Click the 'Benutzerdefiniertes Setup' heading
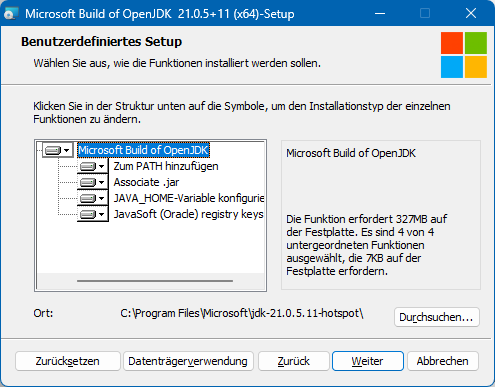Image resolution: width=495 pixels, height=387 pixels. pyautogui.click(x=102, y=42)
